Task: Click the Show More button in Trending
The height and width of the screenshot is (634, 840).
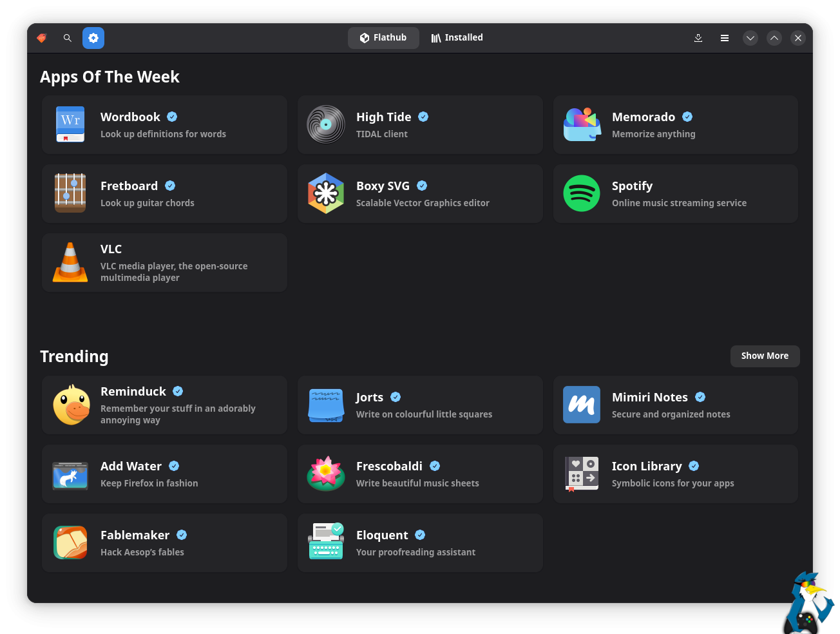Action: pyautogui.click(x=765, y=356)
